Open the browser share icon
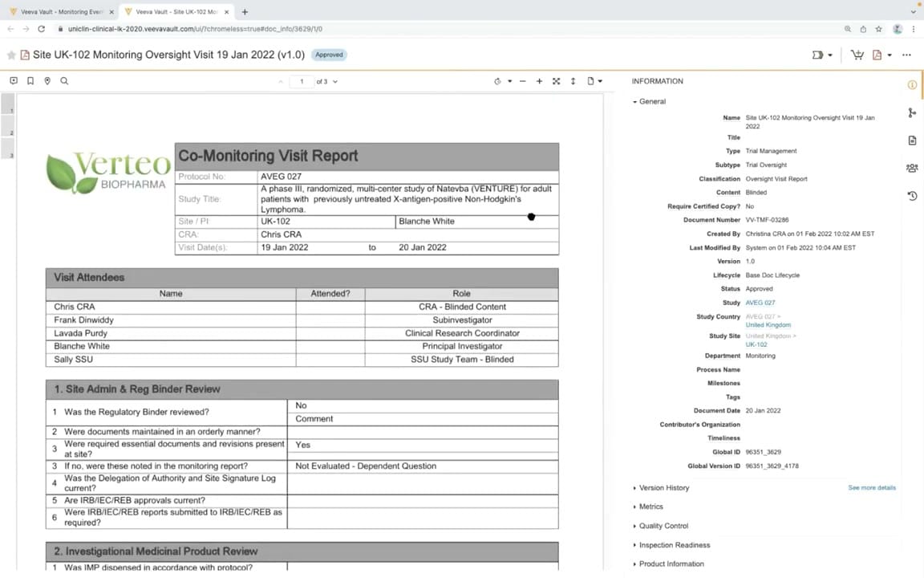Viewport: 924px width, 578px height. pos(863,29)
